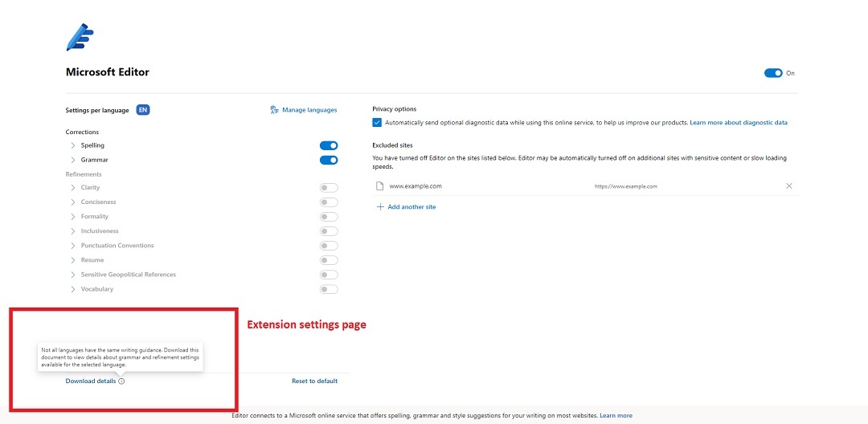The height and width of the screenshot is (424, 868).
Task: Click the Inclusiveness label
Action: pos(100,231)
